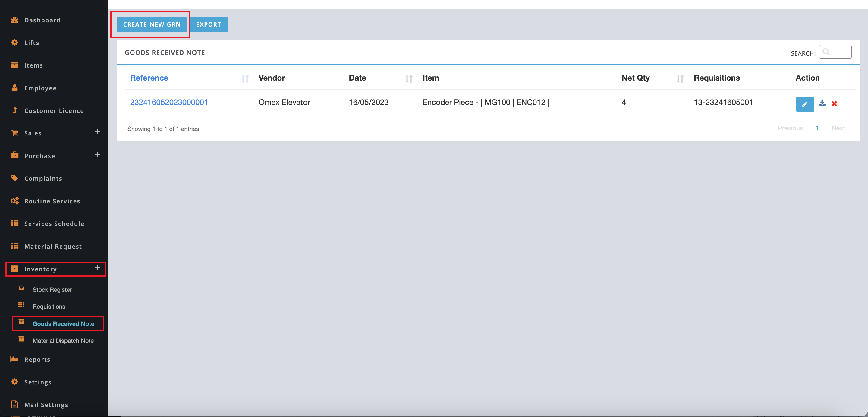Screen dimensions: 868x417
Task: Edit GRN 232416052023000001 with pencil icon
Action: click(x=805, y=104)
